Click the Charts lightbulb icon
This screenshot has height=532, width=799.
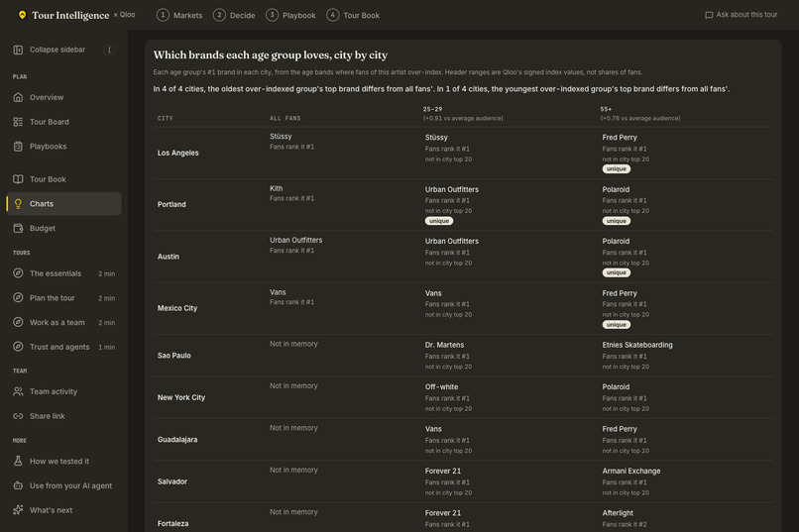point(18,204)
